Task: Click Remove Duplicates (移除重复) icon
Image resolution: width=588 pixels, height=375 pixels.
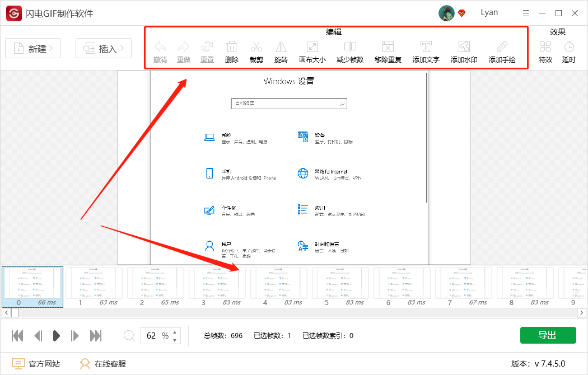Action: click(x=388, y=47)
